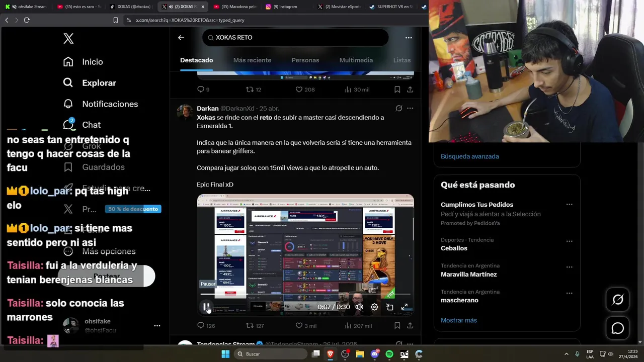This screenshot has height=362, width=644.
Task: Open the floating messages chat button
Action: (617, 328)
